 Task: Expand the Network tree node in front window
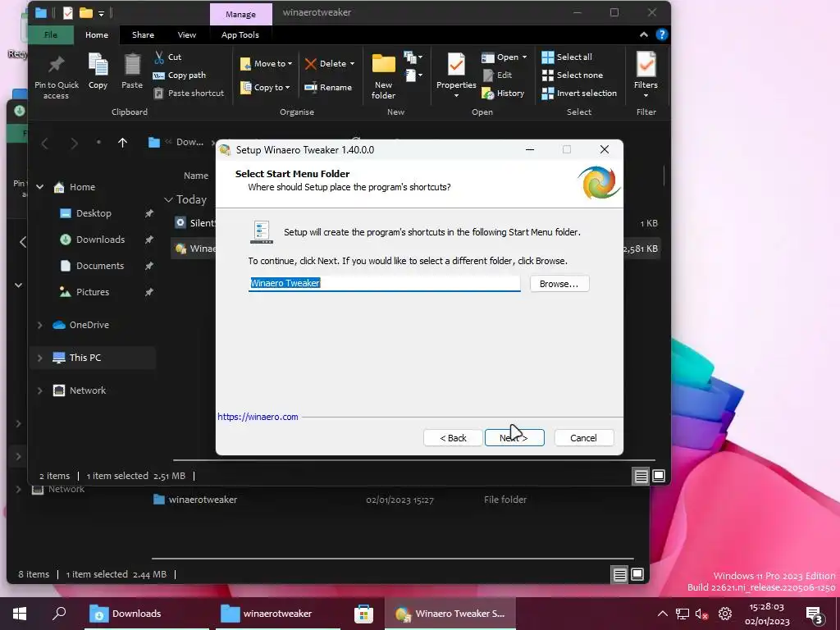point(39,390)
